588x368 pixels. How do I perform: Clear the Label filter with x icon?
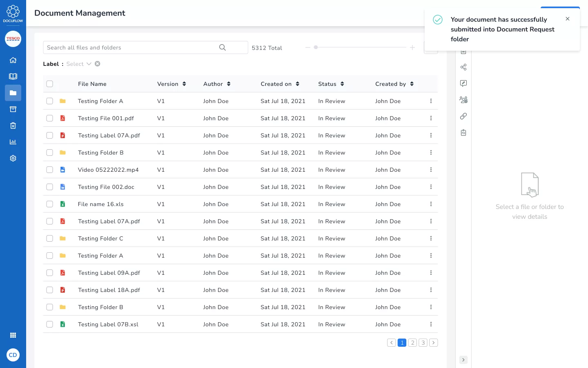coord(98,64)
